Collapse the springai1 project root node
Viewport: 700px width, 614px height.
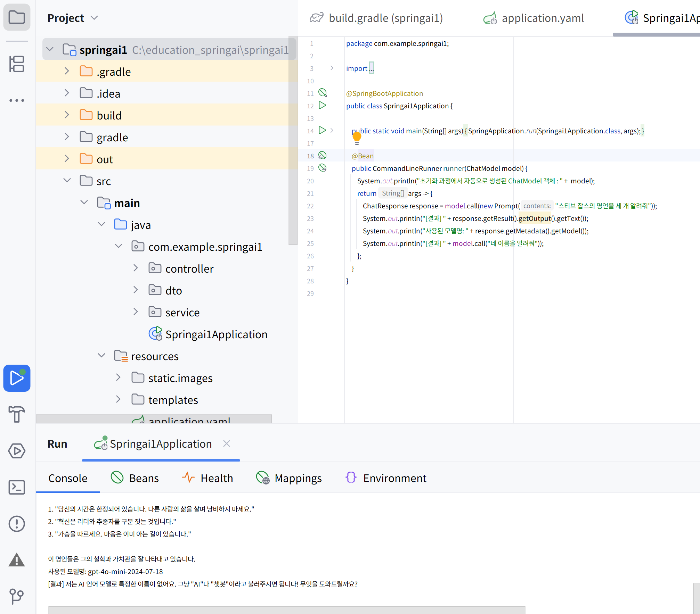50,49
